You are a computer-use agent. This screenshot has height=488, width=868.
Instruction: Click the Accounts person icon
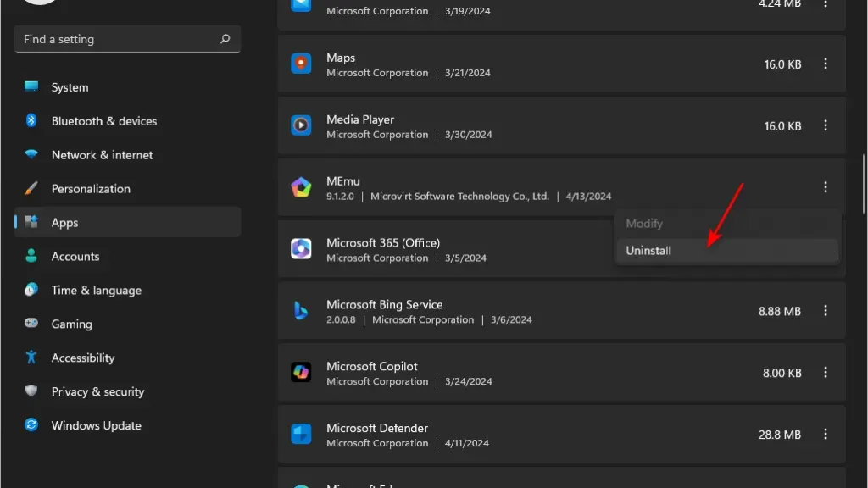coord(31,256)
